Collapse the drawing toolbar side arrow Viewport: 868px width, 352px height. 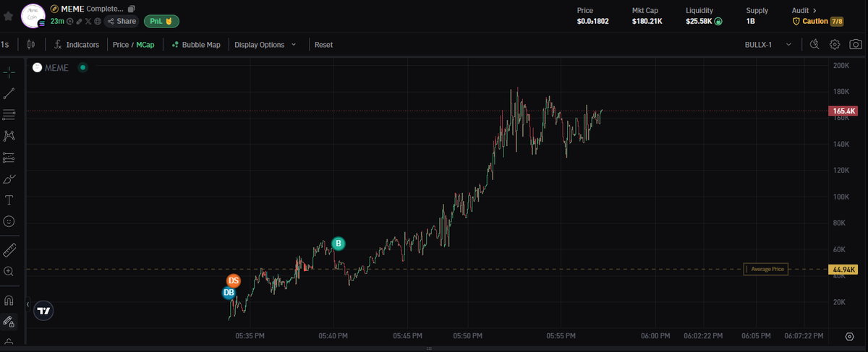(27, 305)
